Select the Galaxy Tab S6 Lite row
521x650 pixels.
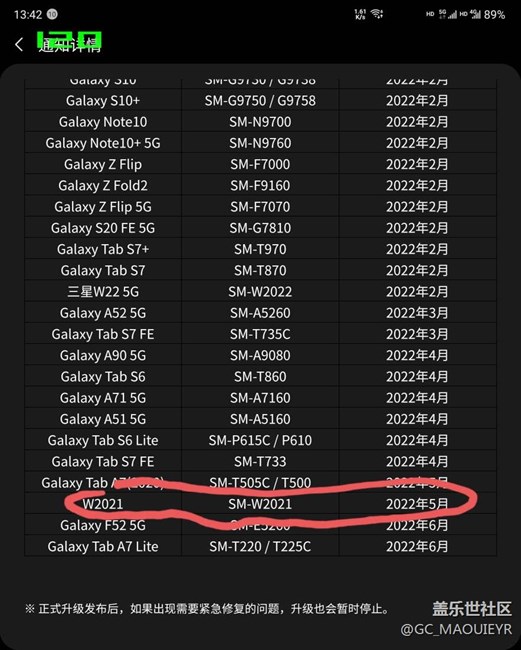pyautogui.click(x=260, y=440)
